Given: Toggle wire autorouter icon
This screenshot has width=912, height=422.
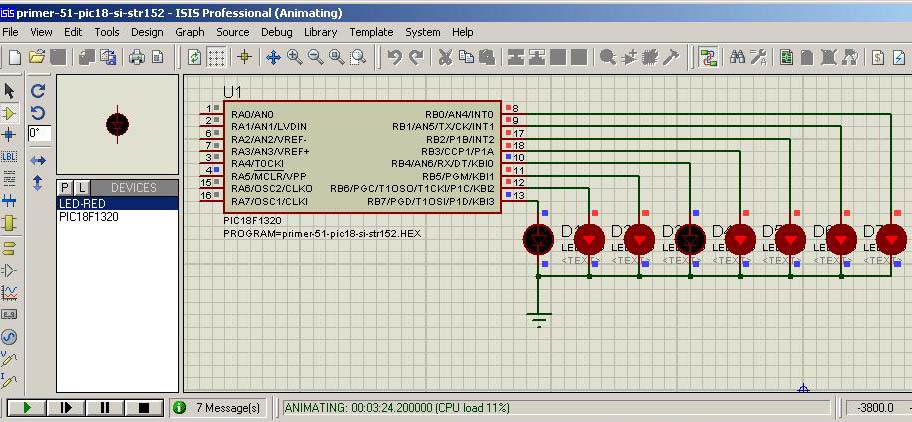Looking at the screenshot, I should [x=708, y=57].
